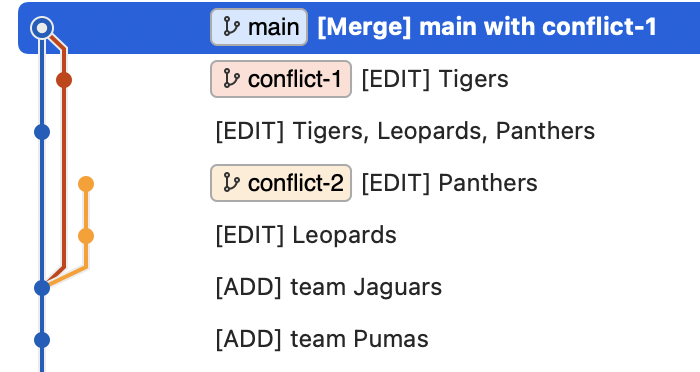Click the conflict-2 branch label badge

pyautogui.click(x=281, y=183)
